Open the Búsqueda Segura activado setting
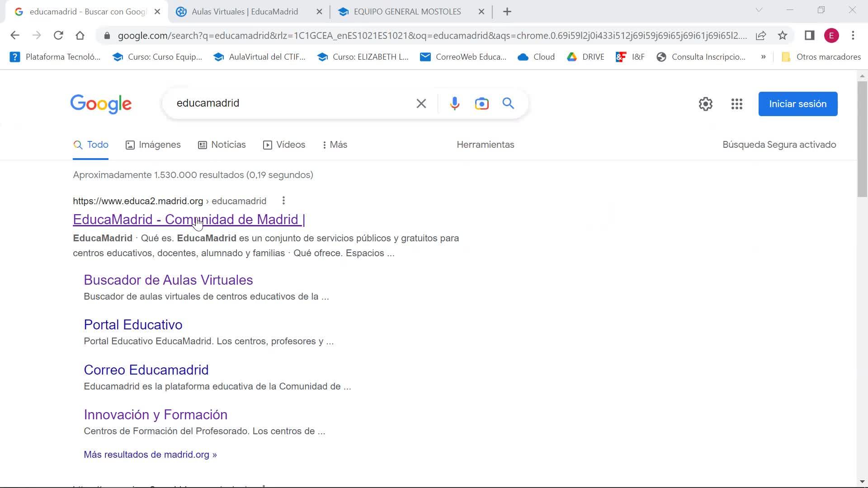This screenshot has height=488, width=868. click(779, 145)
